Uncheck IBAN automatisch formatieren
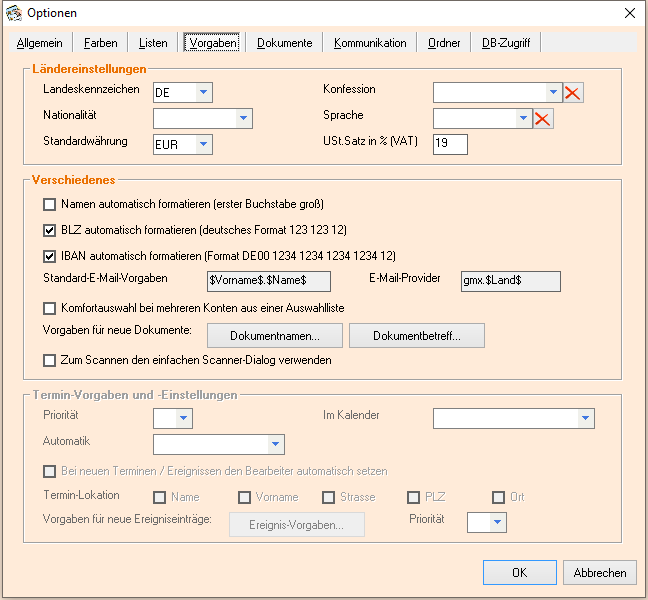The image size is (648, 600). (50, 256)
